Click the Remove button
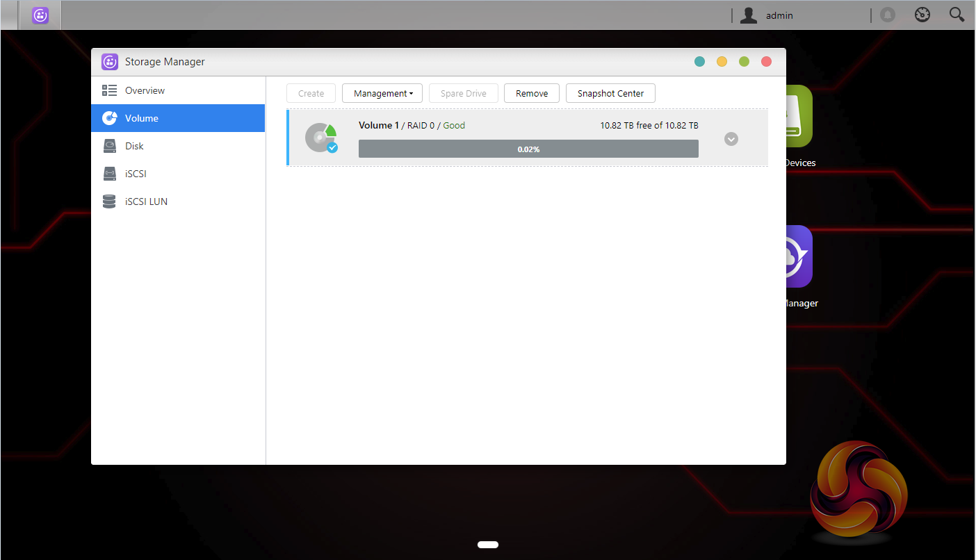 click(532, 93)
